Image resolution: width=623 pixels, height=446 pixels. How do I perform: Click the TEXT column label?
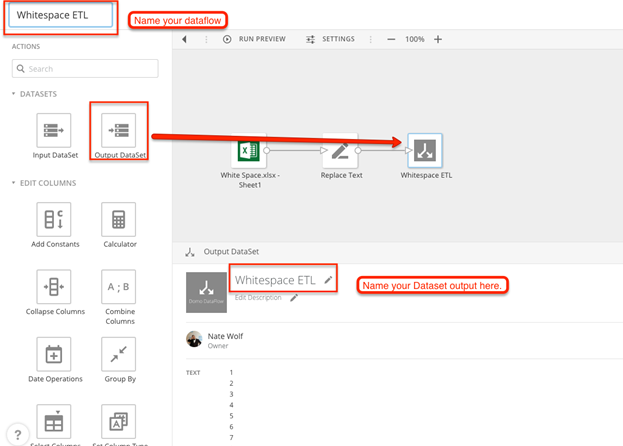tap(193, 373)
